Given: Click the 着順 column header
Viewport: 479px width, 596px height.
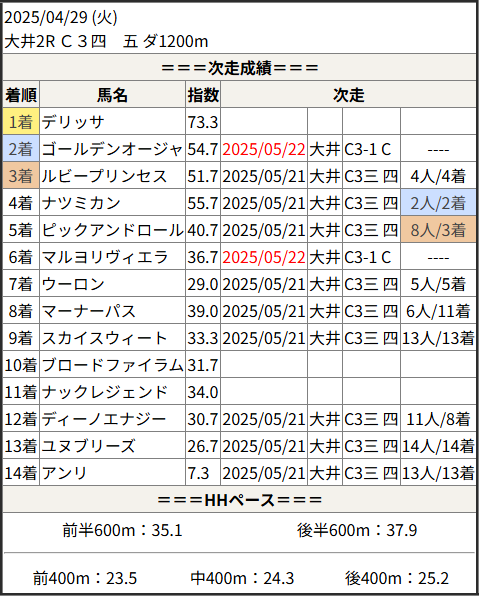Looking at the screenshot, I should click(21, 95).
